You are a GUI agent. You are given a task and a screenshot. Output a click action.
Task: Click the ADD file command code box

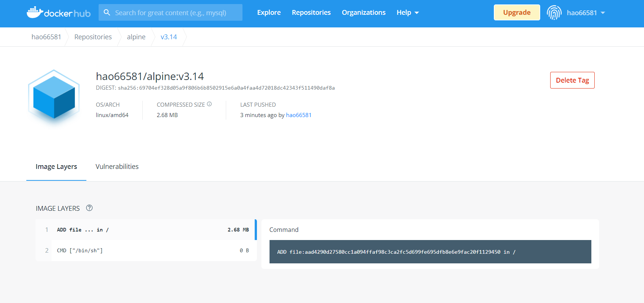click(x=430, y=252)
